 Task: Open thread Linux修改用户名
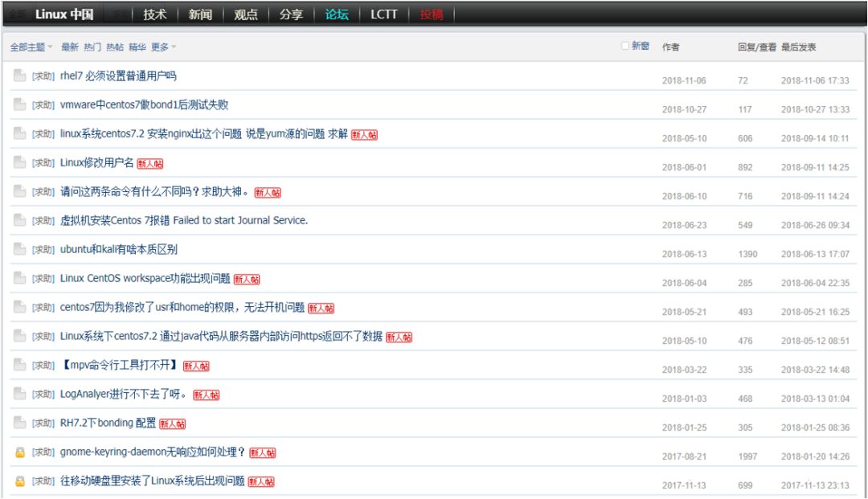pos(97,162)
